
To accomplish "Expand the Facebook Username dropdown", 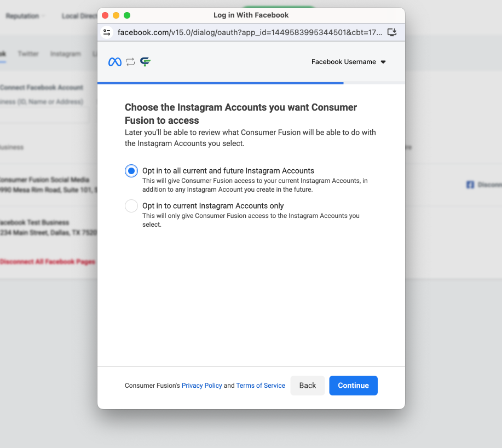I will (x=348, y=62).
